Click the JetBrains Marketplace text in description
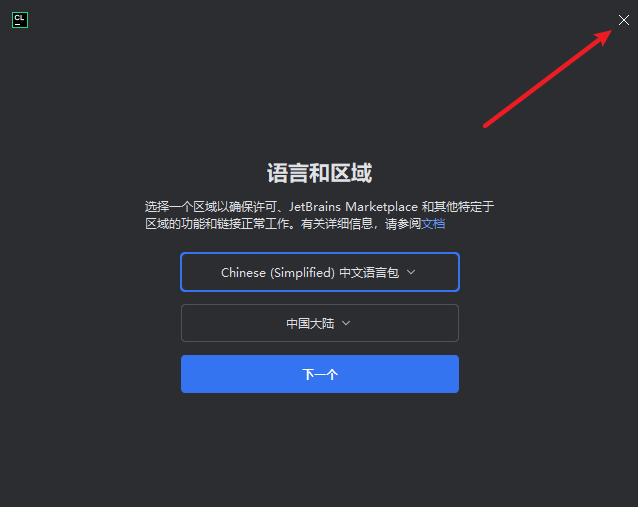Image resolution: width=638 pixels, height=507 pixels. click(353, 207)
